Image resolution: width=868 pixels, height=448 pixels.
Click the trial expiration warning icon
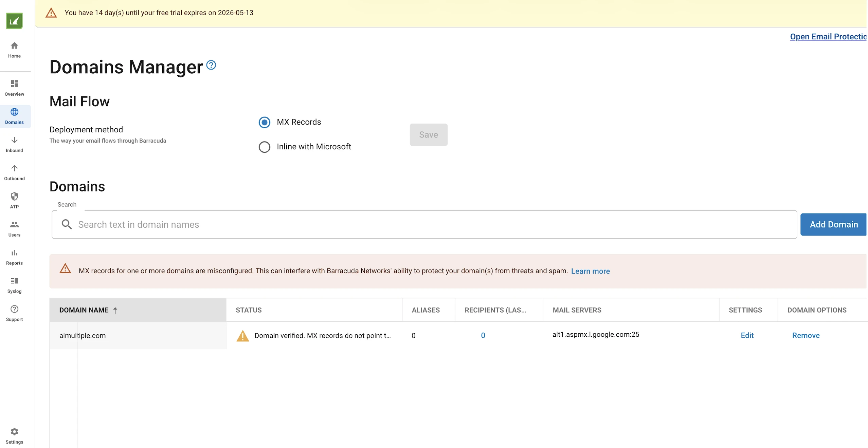51,13
